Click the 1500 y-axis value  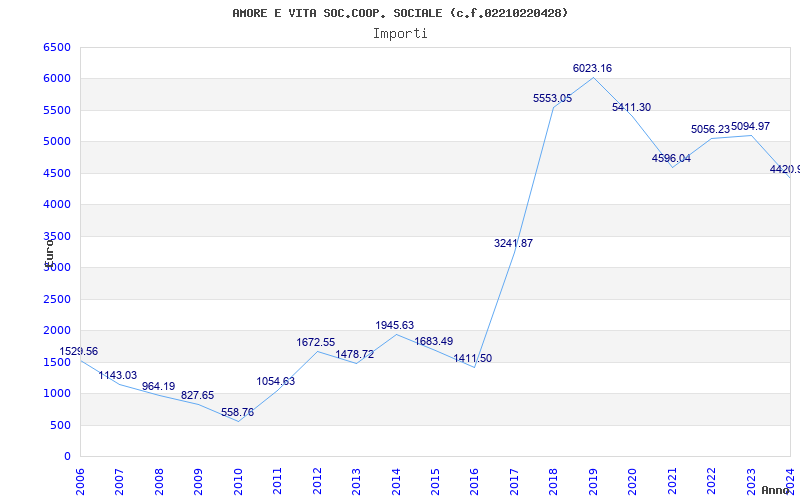pyautogui.click(x=57, y=362)
